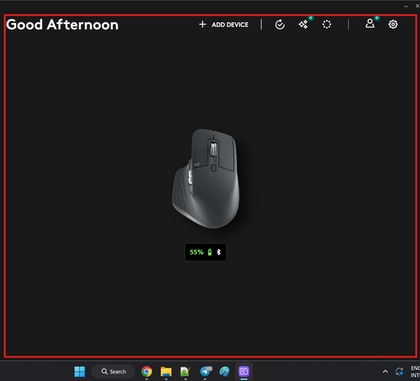Screen dimensions: 420x381
Task: Open Google Chrome from the taskbar
Action: [147, 371]
